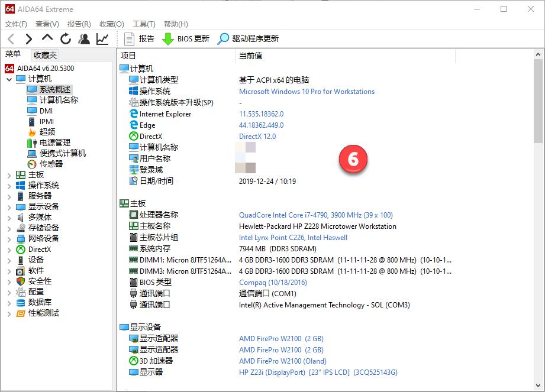Viewport: 545px width, 392px height.
Task: Open the Microsoft Windows 10 Pro link
Action: (307, 92)
